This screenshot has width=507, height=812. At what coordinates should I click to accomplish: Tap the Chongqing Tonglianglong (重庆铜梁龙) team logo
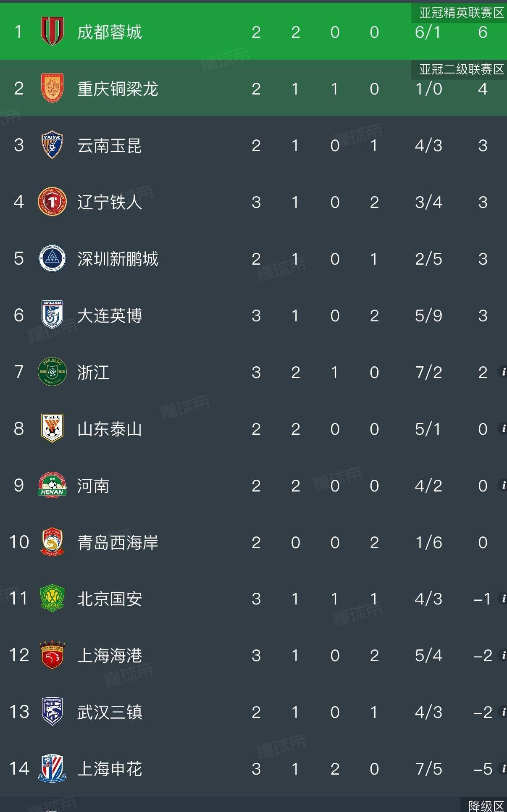52,88
